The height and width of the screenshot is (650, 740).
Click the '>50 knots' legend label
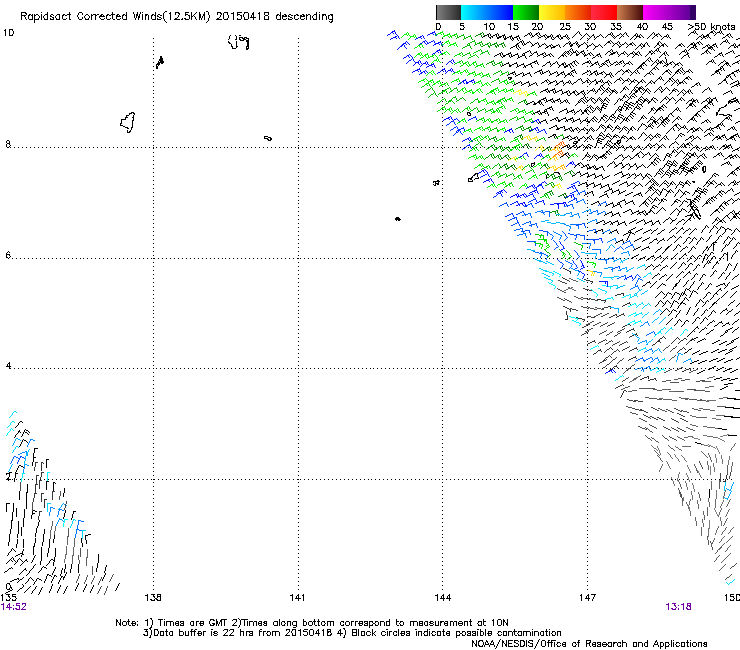711,27
